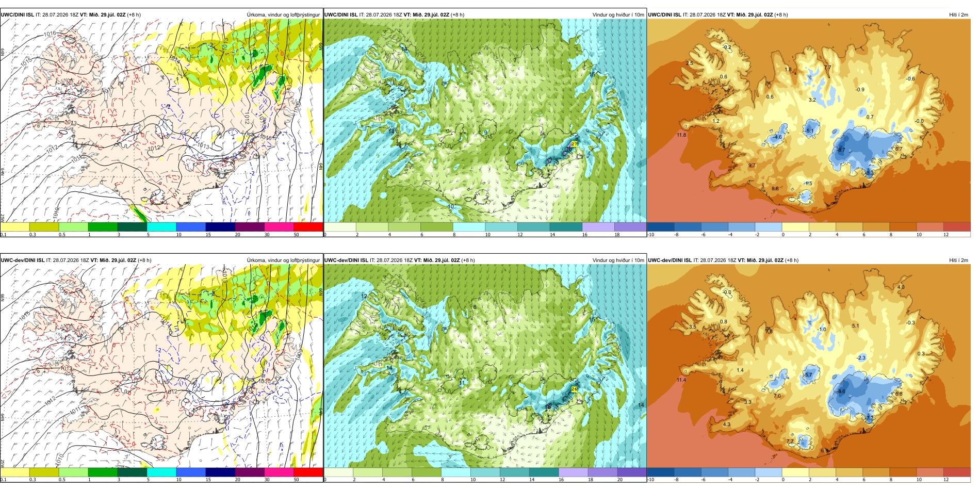Image resolution: width=980 pixels, height=490 pixels.
Task: Open the UWC 2m temperature map panel
Action: click(x=809, y=120)
